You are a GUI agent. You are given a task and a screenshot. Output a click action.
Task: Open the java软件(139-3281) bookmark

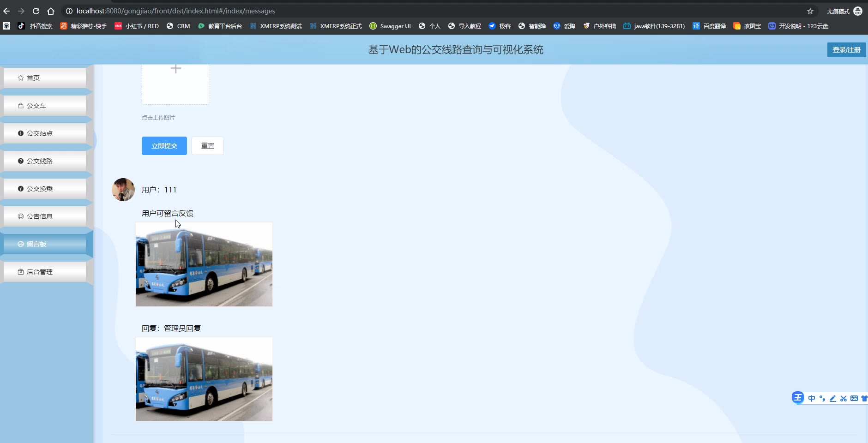[x=654, y=26]
